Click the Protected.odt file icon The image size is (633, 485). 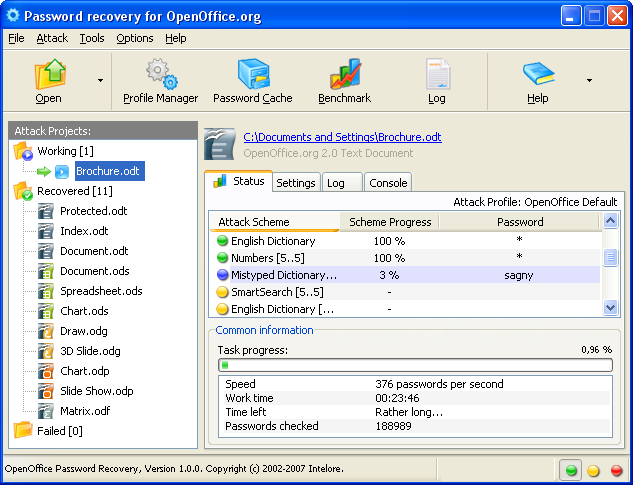[x=46, y=211]
